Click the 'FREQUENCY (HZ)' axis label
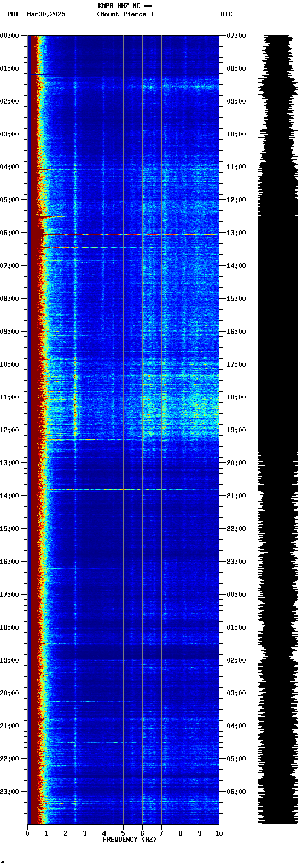This screenshot has height=868, width=302. pyautogui.click(x=130, y=840)
